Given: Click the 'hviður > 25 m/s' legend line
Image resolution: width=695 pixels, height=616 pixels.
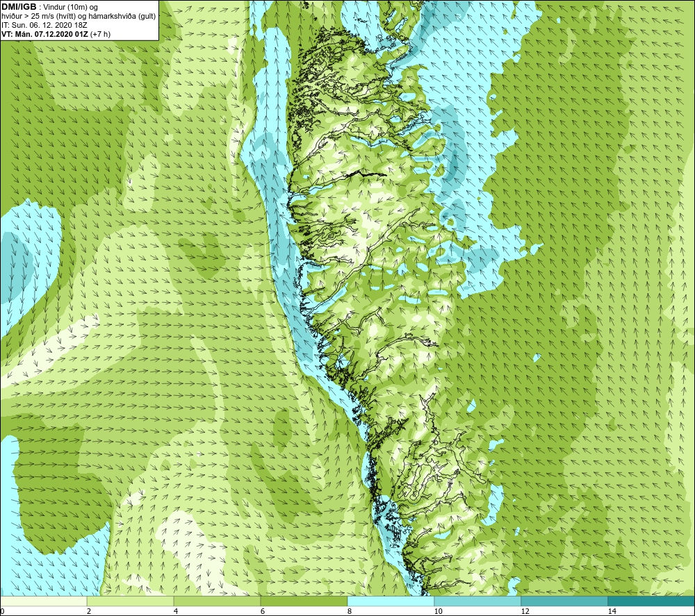Looking at the screenshot, I should (79, 17).
